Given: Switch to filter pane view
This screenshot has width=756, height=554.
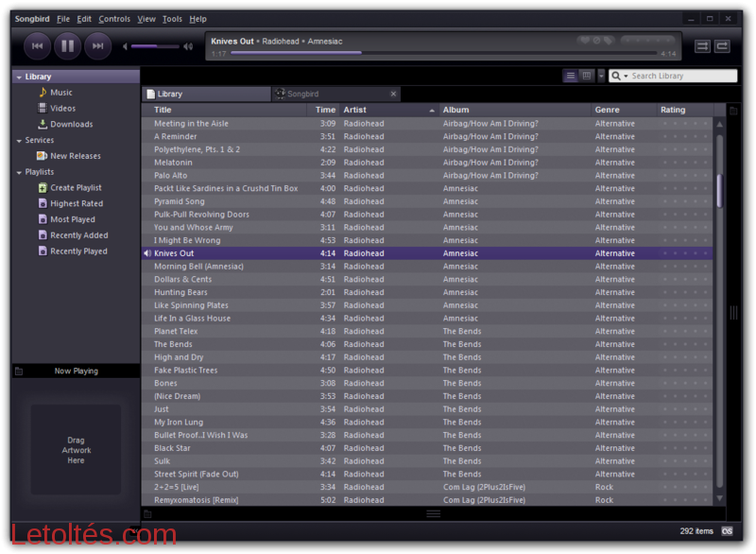Looking at the screenshot, I should tap(586, 76).
